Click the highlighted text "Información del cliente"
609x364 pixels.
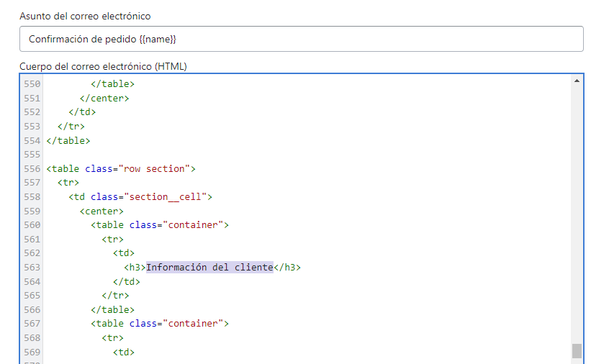[209, 268]
